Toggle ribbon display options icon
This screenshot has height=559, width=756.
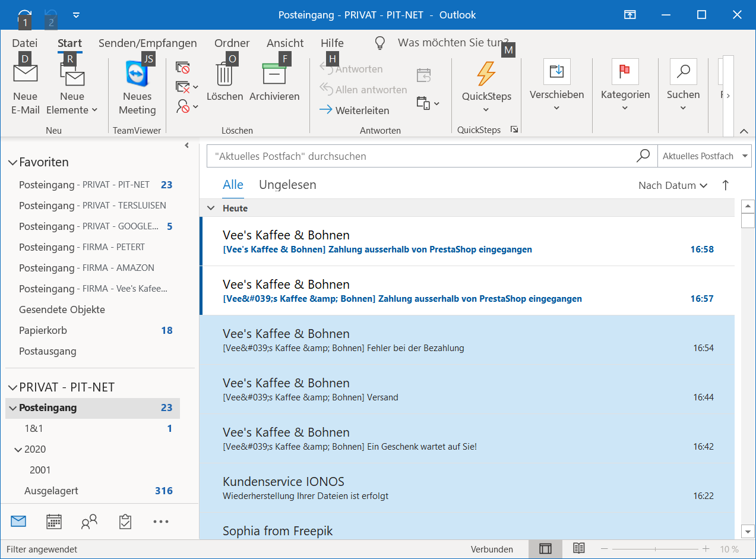(629, 15)
